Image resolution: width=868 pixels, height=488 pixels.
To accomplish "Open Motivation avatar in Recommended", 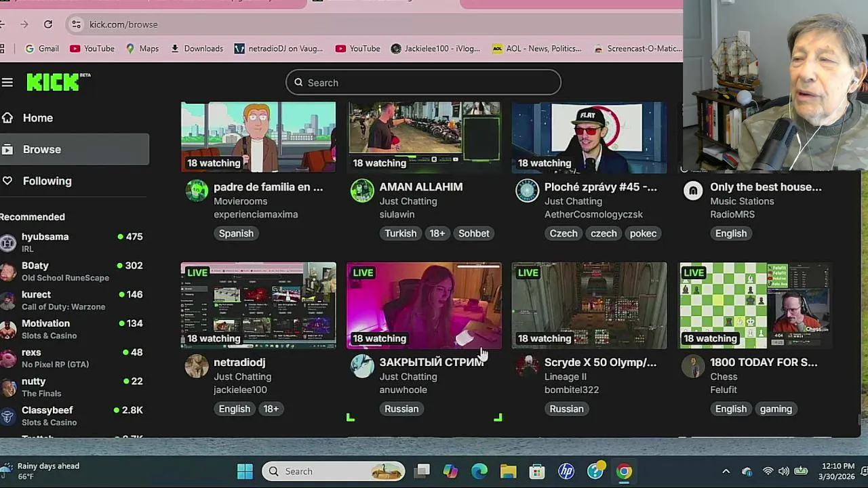I will 8,329.
